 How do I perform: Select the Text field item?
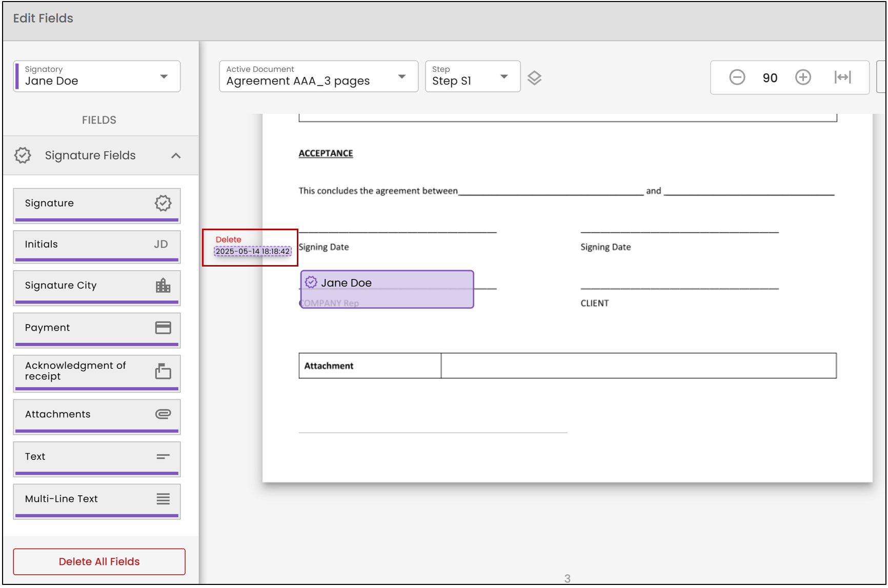click(x=97, y=459)
